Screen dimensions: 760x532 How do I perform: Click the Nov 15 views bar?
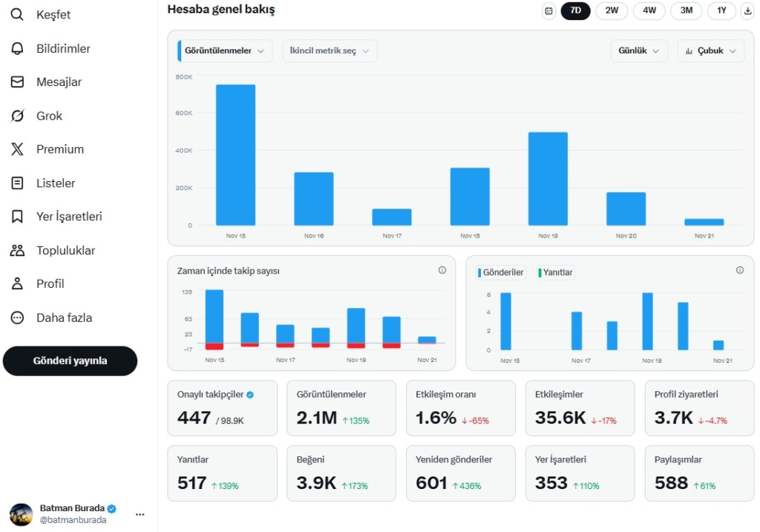tap(235, 154)
